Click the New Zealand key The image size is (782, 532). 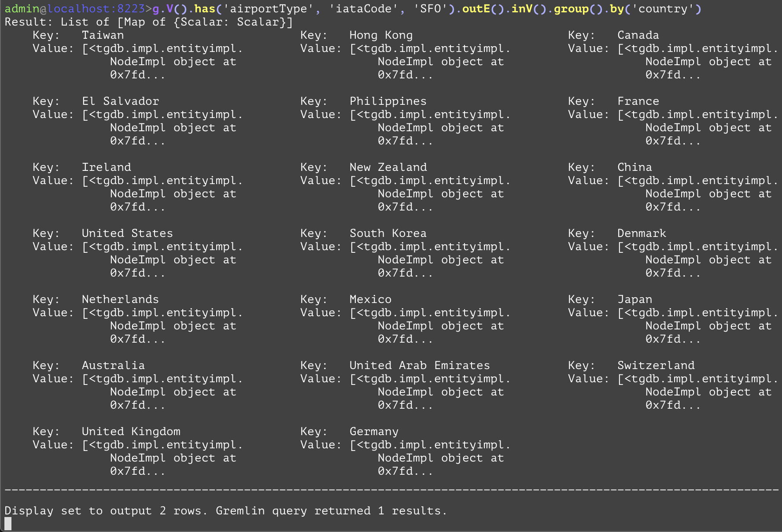(388, 167)
